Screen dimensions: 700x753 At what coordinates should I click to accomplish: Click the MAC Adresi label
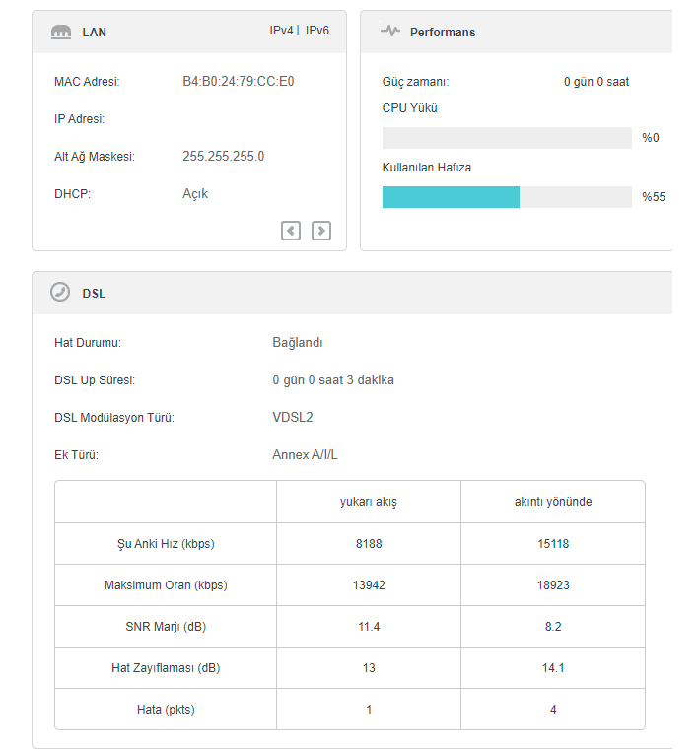click(87, 81)
